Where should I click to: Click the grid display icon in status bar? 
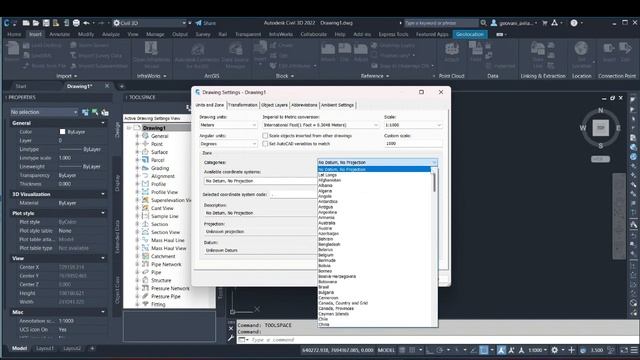click(x=402, y=350)
